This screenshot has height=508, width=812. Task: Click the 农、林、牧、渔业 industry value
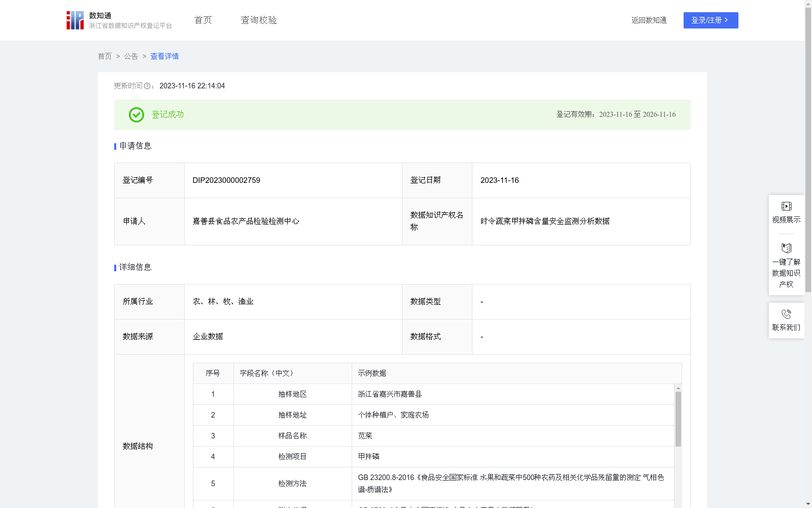223,302
